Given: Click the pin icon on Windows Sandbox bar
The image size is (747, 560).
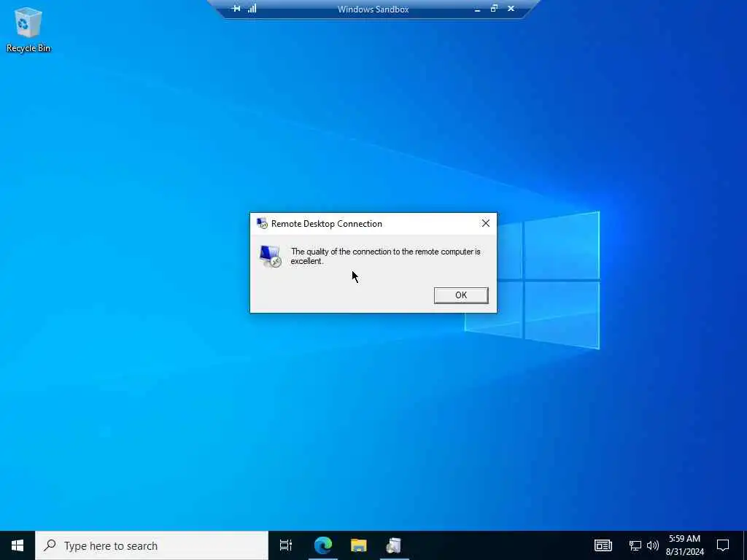Looking at the screenshot, I should (236, 9).
